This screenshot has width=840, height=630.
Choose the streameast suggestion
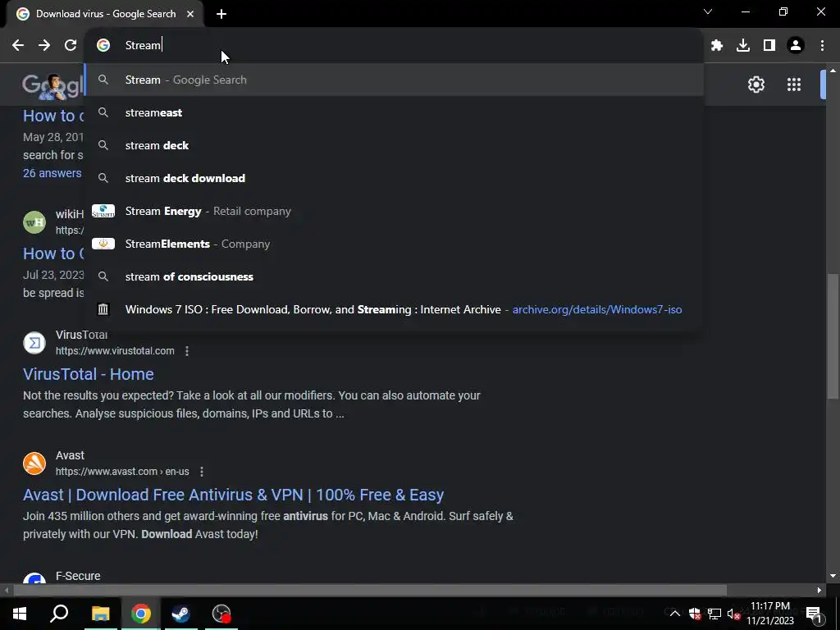394,112
